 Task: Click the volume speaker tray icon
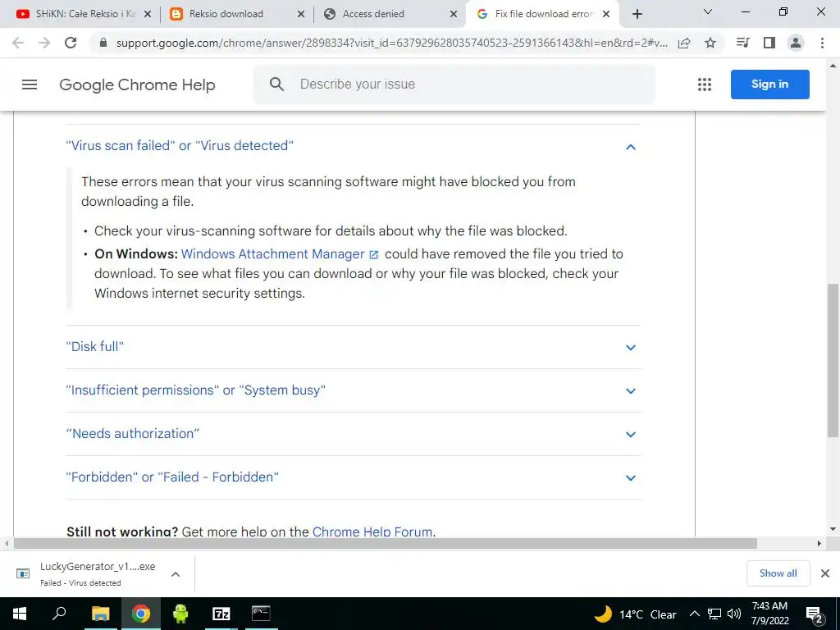pyautogui.click(x=734, y=614)
